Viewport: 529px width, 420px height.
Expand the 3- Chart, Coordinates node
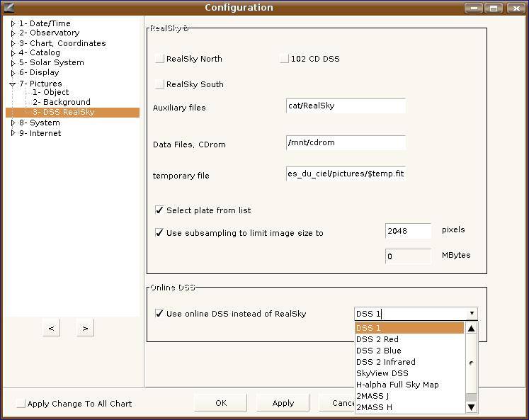[13, 43]
